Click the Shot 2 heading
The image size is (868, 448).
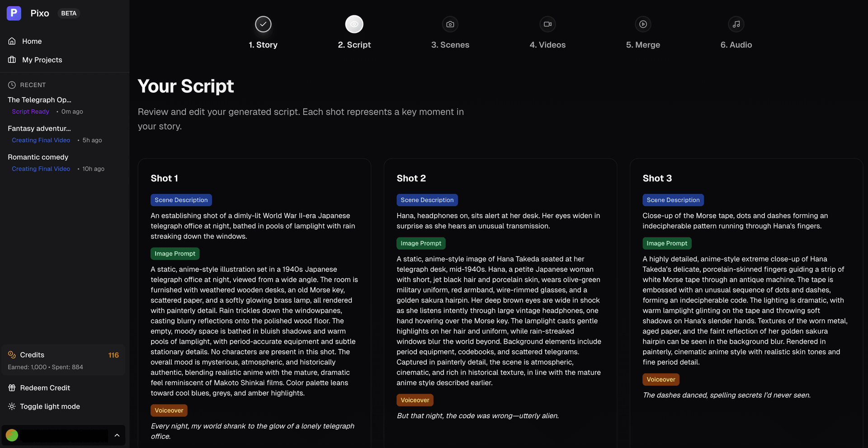pyautogui.click(x=411, y=178)
